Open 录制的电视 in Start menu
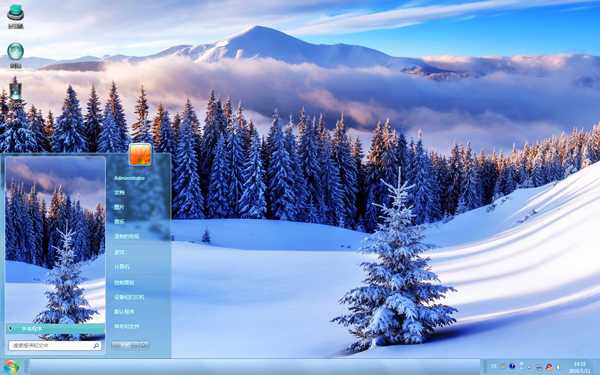The width and height of the screenshot is (600, 375). click(x=127, y=236)
